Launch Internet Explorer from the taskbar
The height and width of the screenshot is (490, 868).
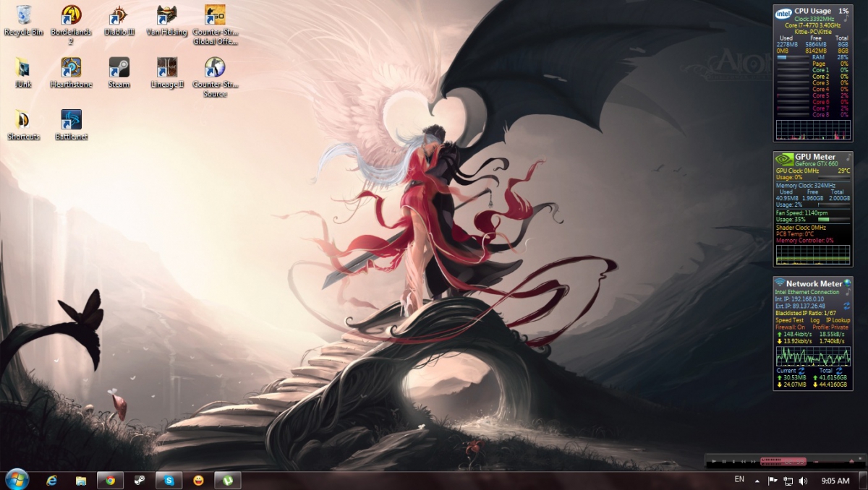[x=51, y=480]
